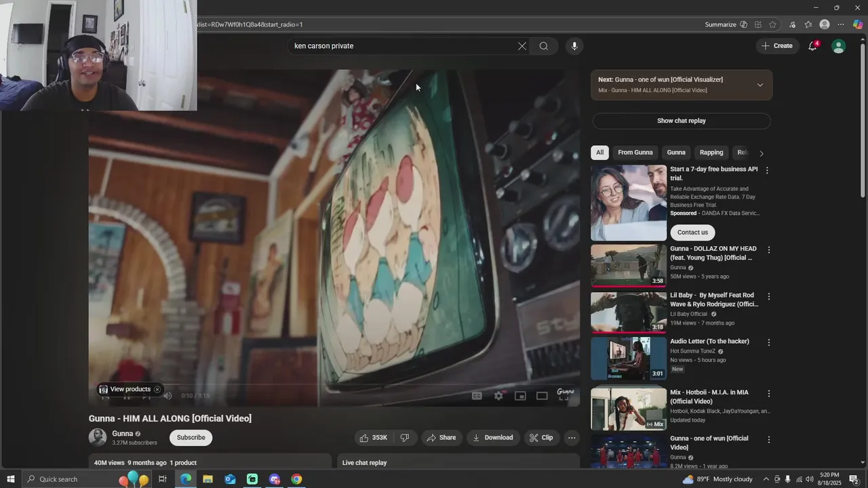Start voice search with microphone icon
868x488 pixels.
[574, 46]
